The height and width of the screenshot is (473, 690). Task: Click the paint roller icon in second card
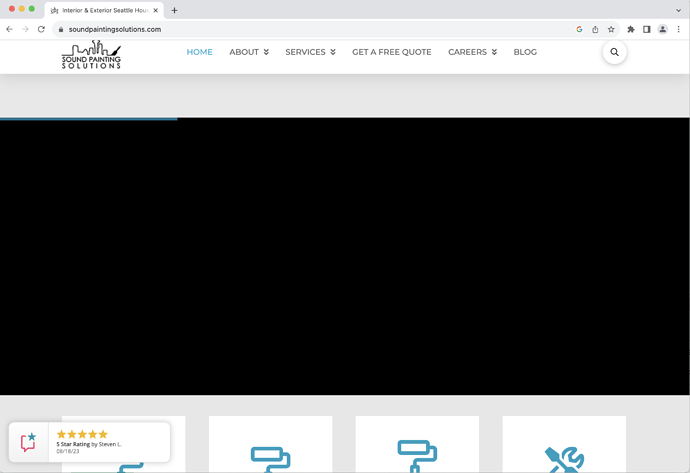tap(270, 459)
